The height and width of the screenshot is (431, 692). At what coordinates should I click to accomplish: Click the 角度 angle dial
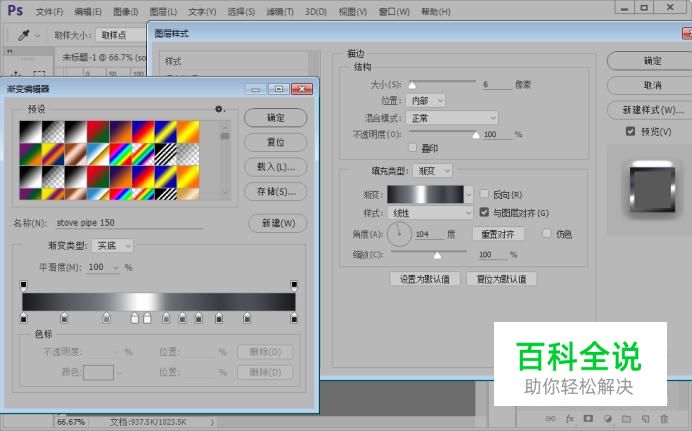[x=399, y=234]
